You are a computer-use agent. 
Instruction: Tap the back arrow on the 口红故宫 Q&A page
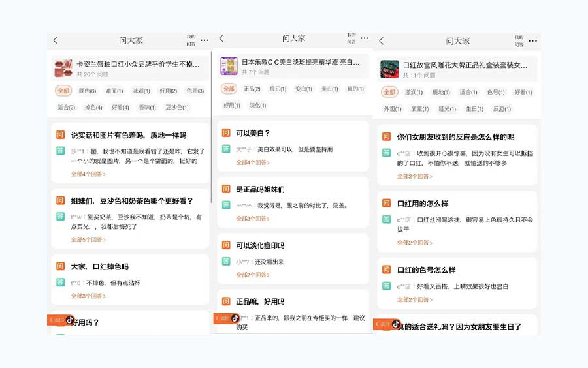coord(382,41)
